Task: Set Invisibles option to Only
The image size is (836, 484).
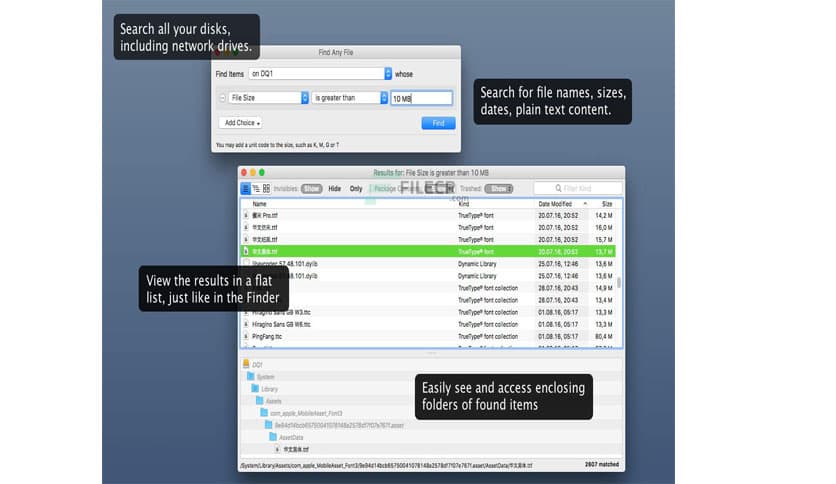Action: click(356, 189)
